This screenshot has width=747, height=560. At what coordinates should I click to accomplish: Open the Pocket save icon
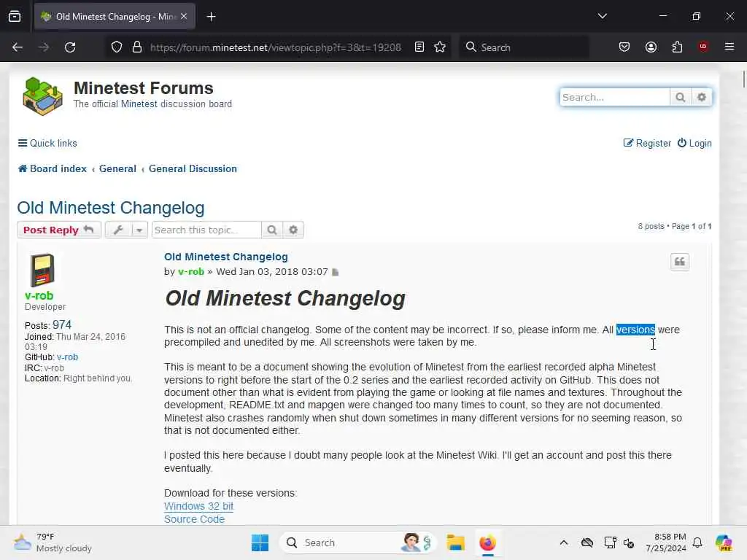(624, 47)
